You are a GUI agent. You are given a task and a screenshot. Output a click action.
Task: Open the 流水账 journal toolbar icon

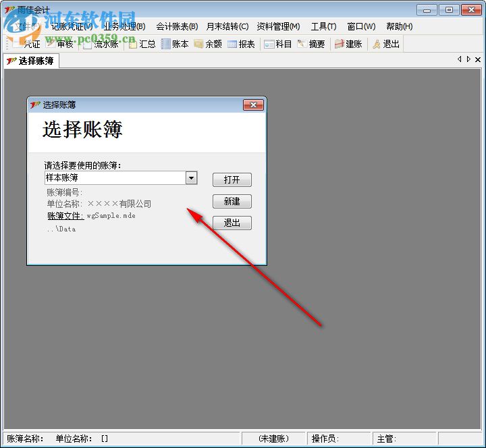tap(101, 44)
